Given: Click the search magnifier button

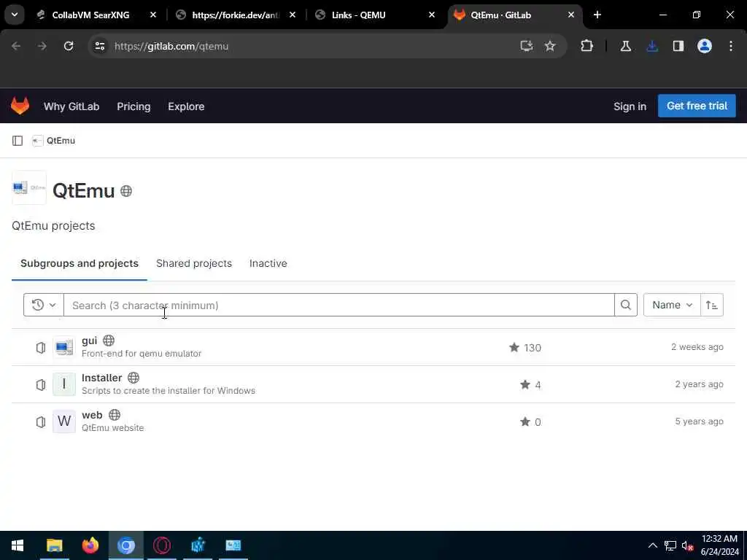Looking at the screenshot, I should tap(626, 305).
